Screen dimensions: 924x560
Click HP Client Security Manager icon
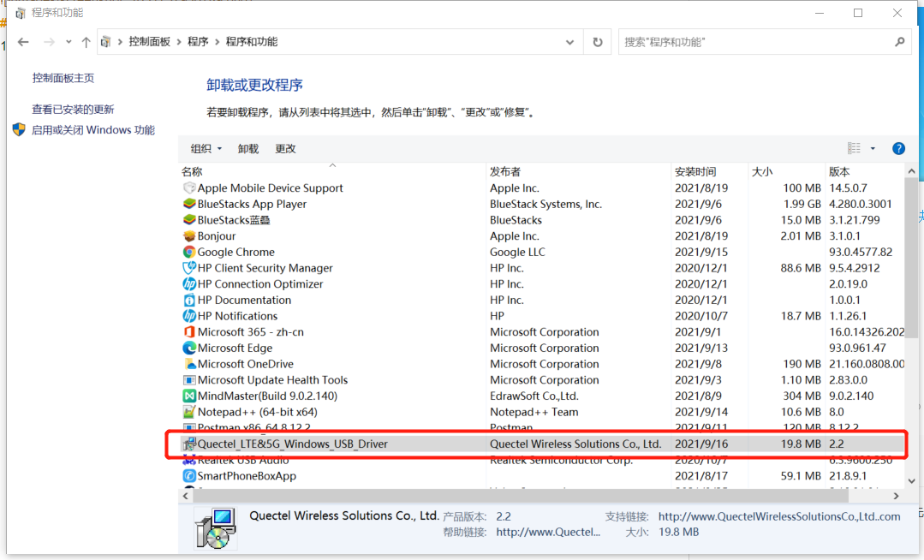pyautogui.click(x=189, y=268)
